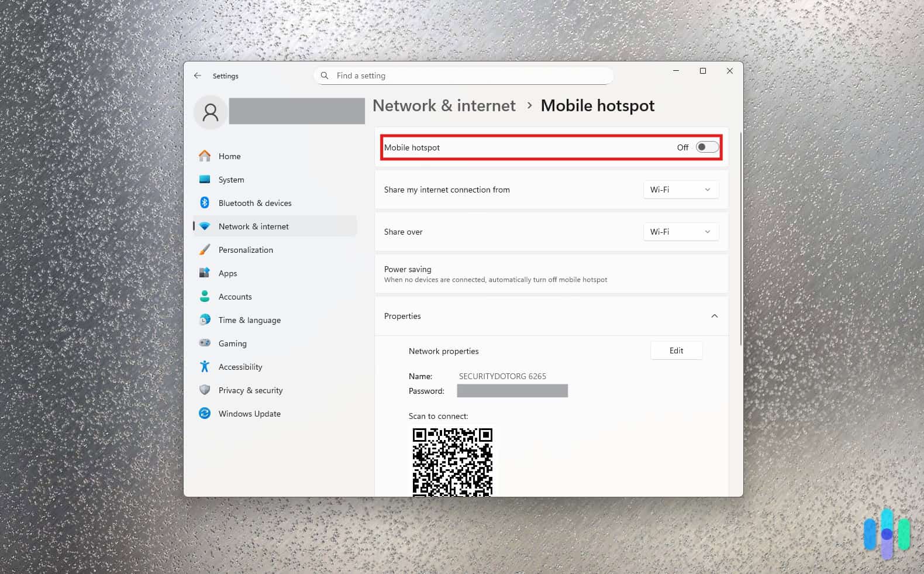The width and height of the screenshot is (924, 574).
Task: Click the Mobile hotspot page title
Action: point(597,105)
